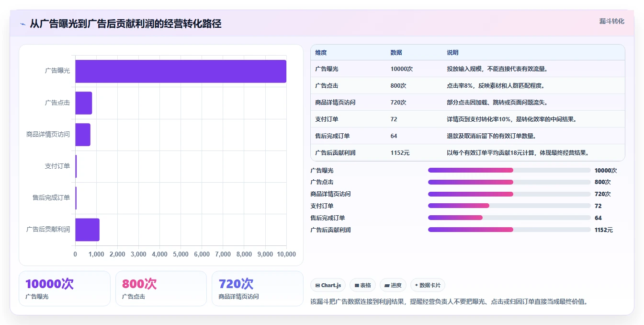This screenshot has height=325, width=644.
Task: Click the 广告曝光 y-axis label in chart
Action: coord(57,71)
